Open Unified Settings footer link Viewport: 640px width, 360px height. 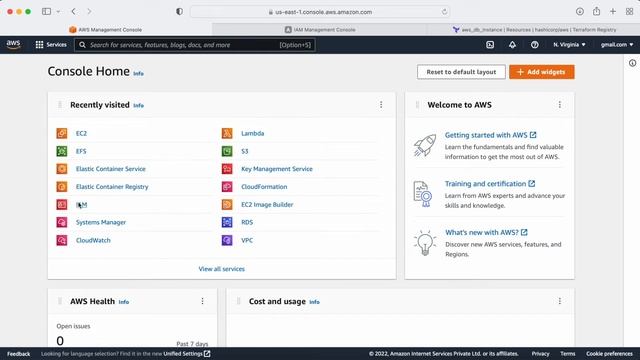click(187, 354)
